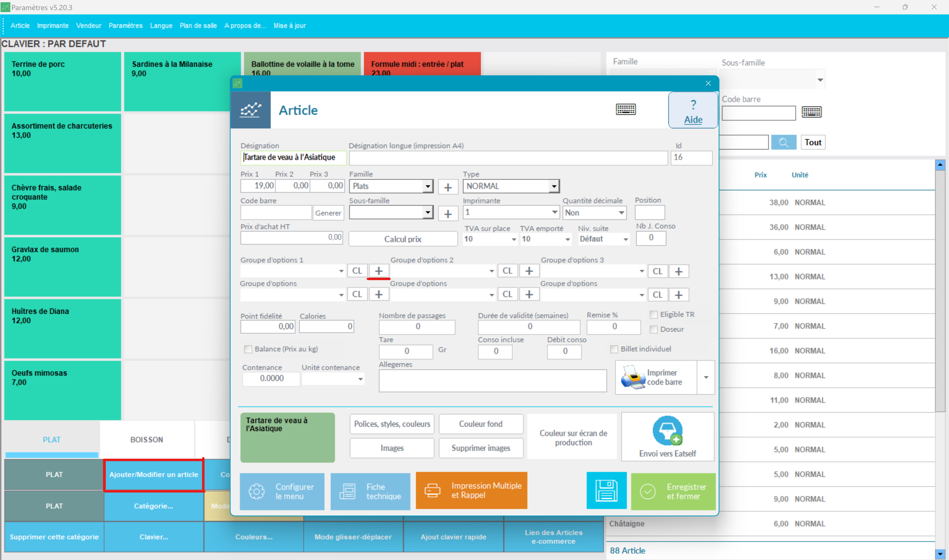Click plus button on second-row first Groupe d'options

coord(379,294)
